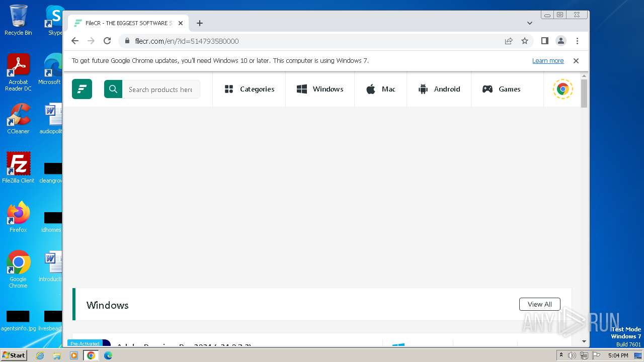Click the page vertical scrollbar thumb
This screenshot has width=644, height=362.
[x=584, y=93]
